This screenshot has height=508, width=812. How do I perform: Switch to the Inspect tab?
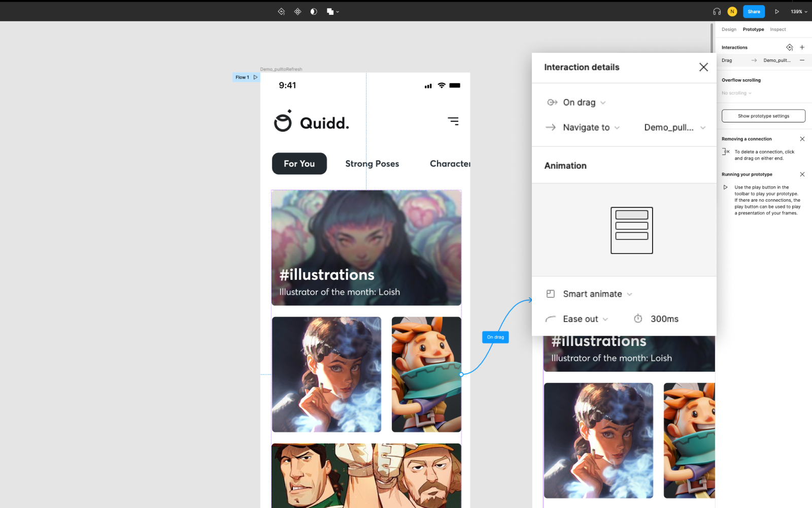click(777, 29)
